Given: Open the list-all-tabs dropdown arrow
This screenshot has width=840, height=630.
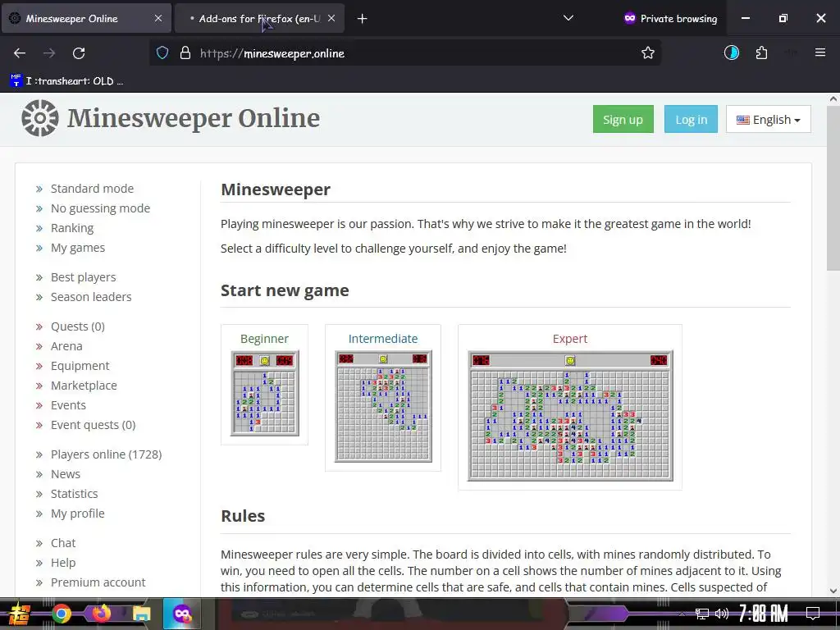Looking at the screenshot, I should (x=568, y=18).
